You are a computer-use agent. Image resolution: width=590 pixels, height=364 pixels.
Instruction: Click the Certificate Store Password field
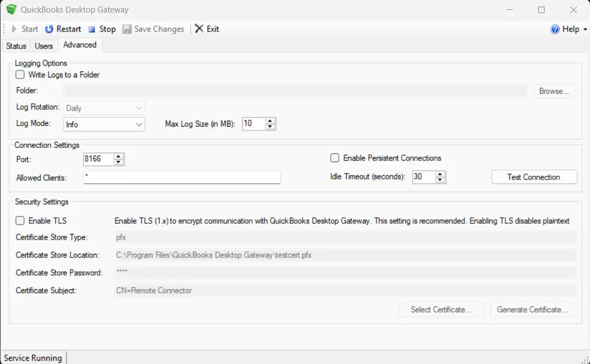tap(345, 272)
